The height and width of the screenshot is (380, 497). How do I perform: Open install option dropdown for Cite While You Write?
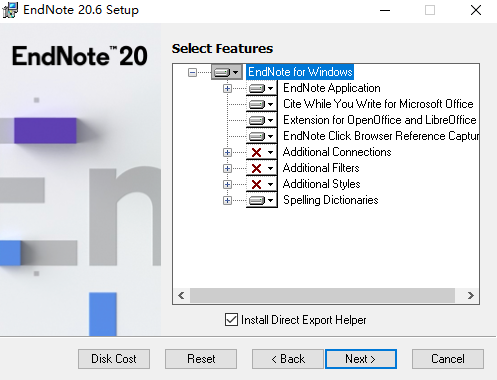(x=262, y=104)
